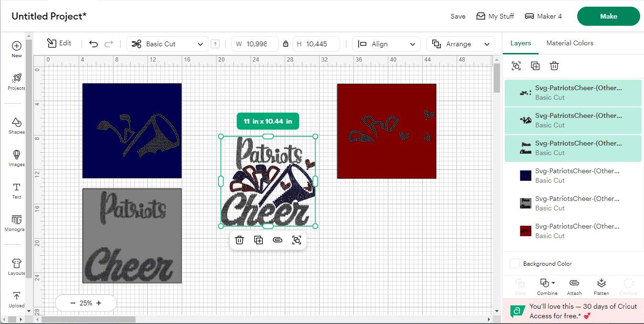The width and height of the screenshot is (644, 324).
Task: Open the Arrange dropdown
Action: (x=461, y=44)
